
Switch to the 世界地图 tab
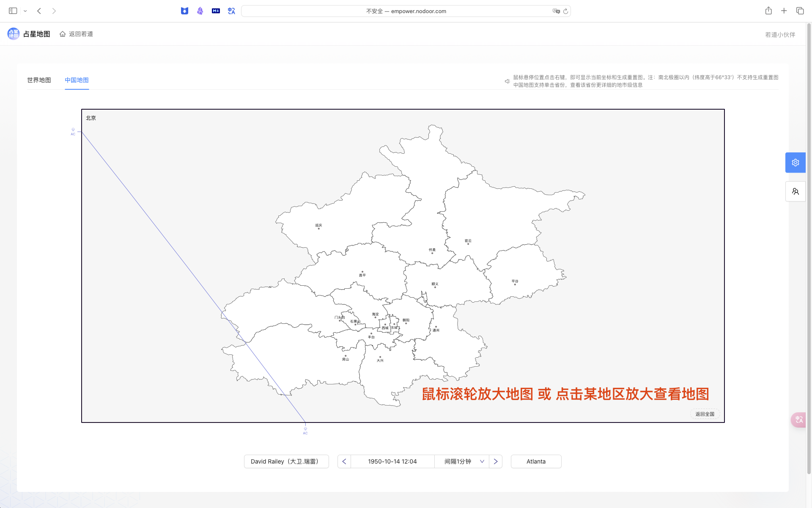tap(39, 80)
